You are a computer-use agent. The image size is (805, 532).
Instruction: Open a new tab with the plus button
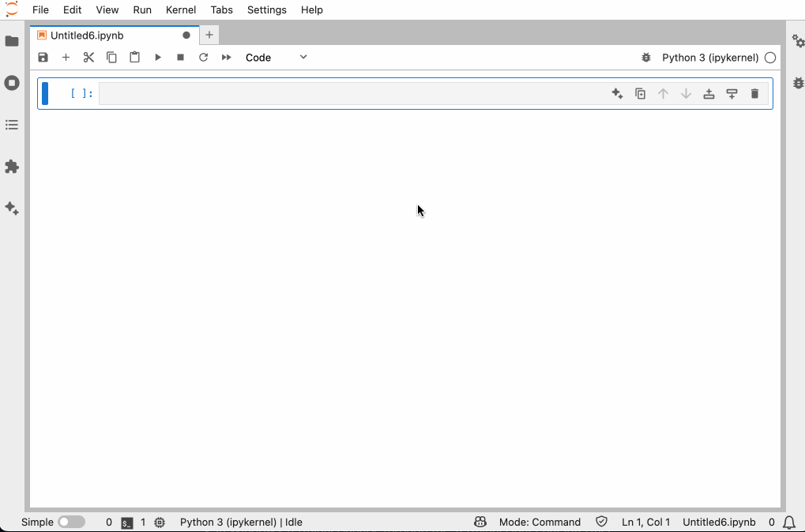209,35
